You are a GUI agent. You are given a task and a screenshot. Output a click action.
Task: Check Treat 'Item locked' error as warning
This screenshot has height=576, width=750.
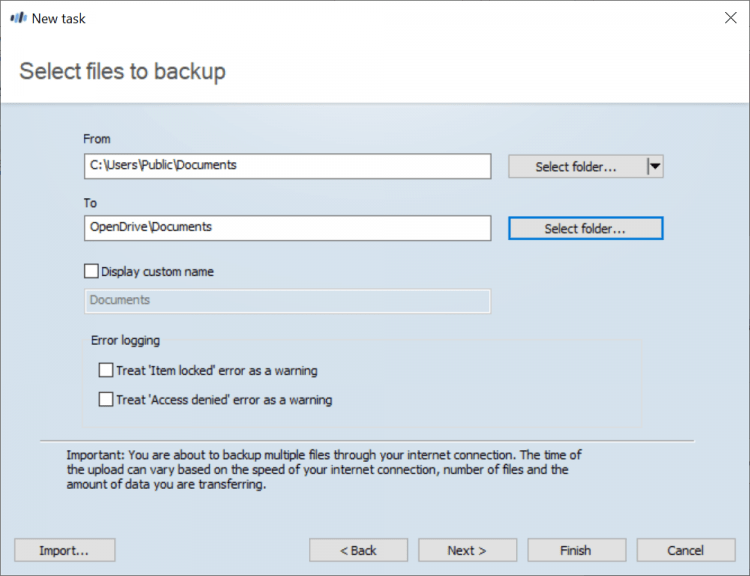tap(106, 371)
